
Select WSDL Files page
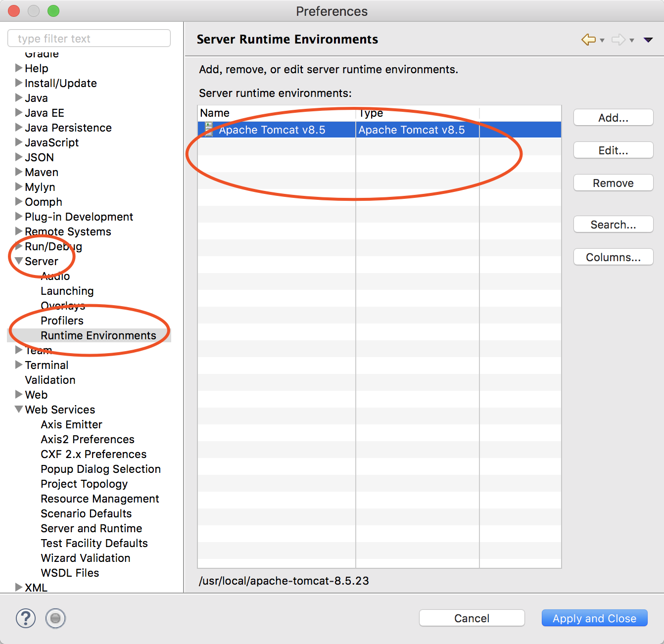tap(70, 573)
